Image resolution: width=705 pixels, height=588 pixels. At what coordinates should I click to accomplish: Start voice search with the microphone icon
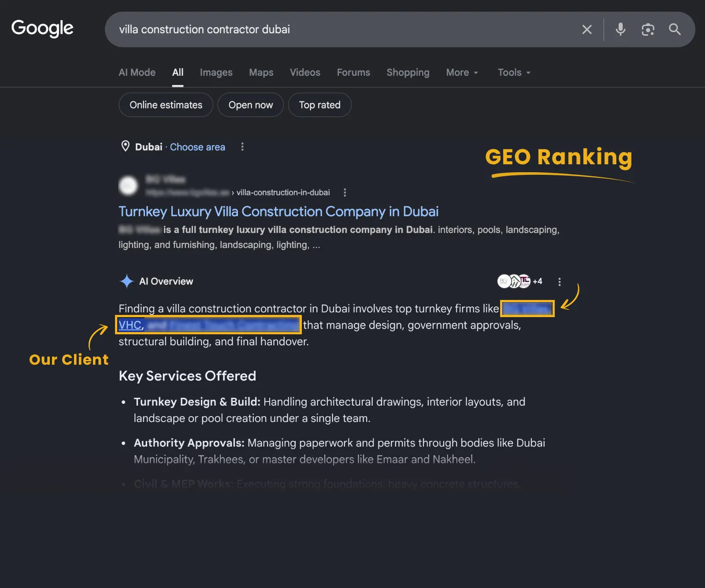tap(620, 30)
